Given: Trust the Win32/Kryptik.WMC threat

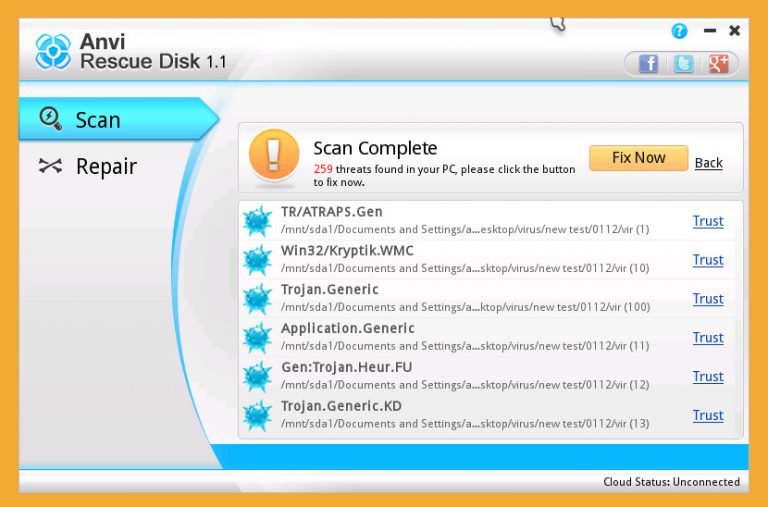Looking at the screenshot, I should click(708, 260).
